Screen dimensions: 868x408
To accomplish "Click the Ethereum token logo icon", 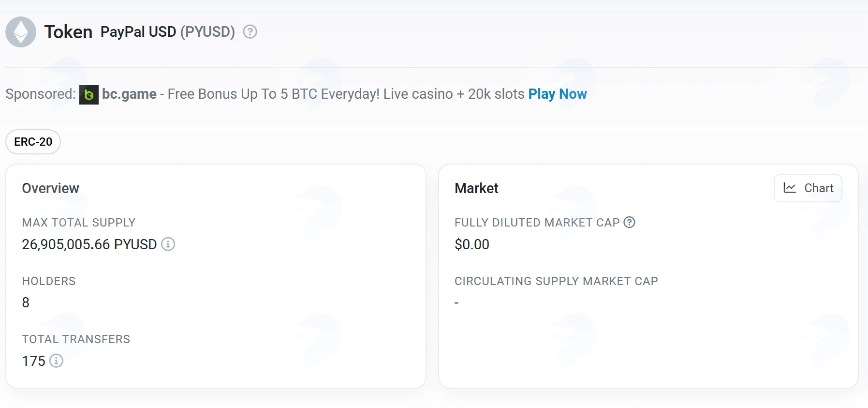I will (x=21, y=32).
